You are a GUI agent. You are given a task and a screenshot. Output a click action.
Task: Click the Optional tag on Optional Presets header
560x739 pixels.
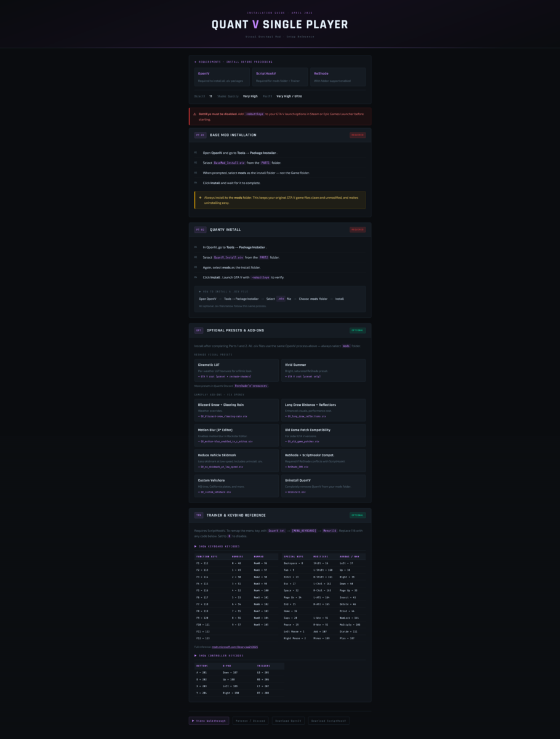click(x=358, y=330)
